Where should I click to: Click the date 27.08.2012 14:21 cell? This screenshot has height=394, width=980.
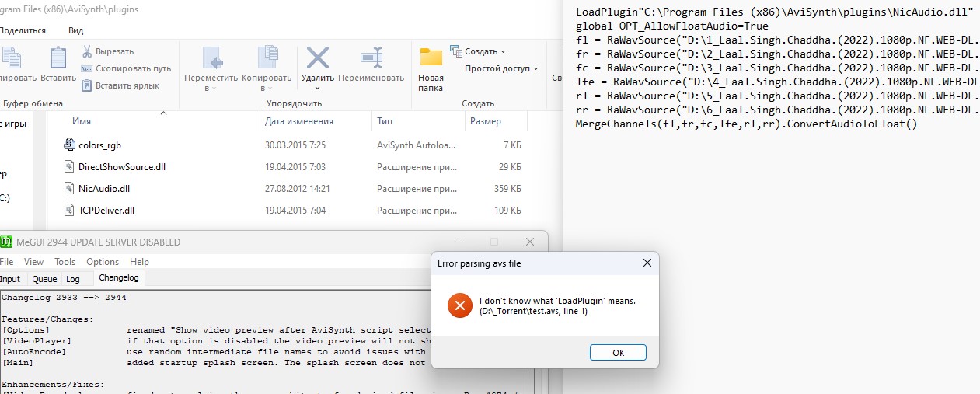point(298,189)
